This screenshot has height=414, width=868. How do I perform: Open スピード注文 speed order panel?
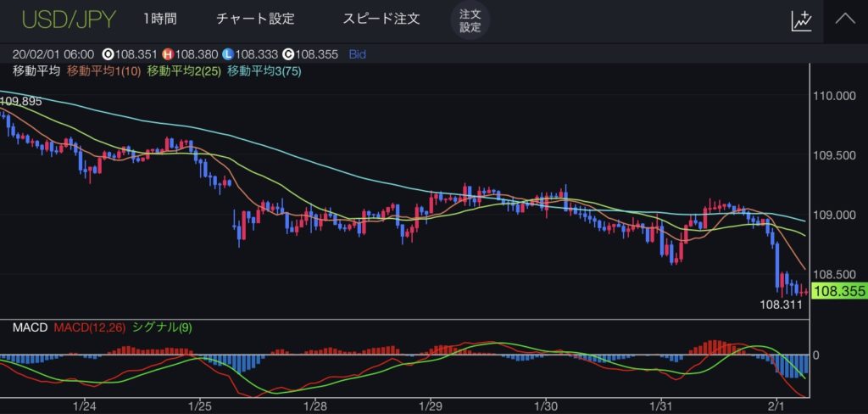pyautogui.click(x=381, y=19)
